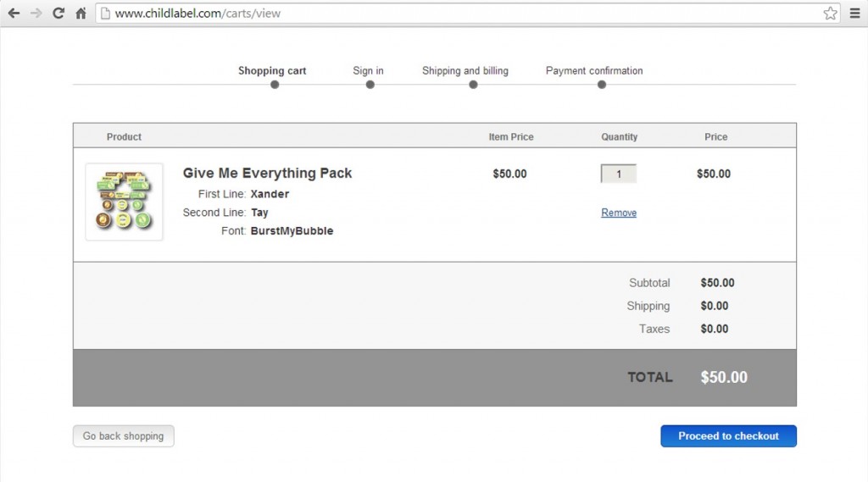This screenshot has height=482, width=868.
Task: Select the Sign in step dot
Action: (x=370, y=85)
